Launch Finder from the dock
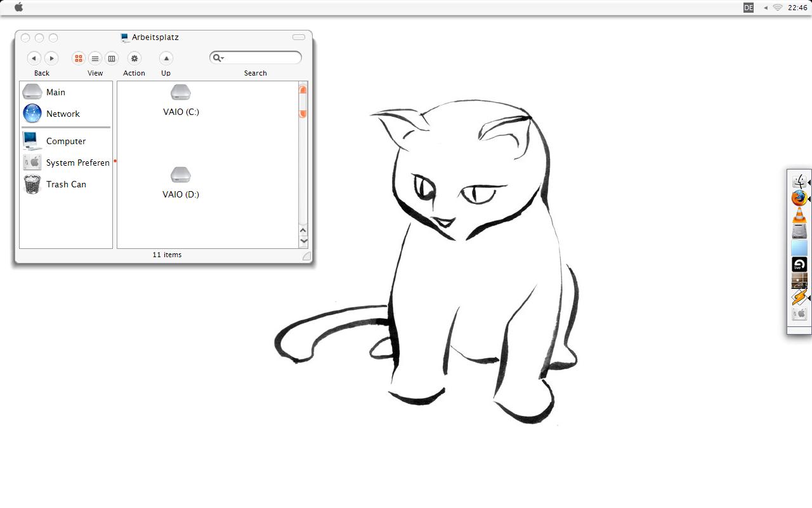Screen dimensions: 812x508 (799, 182)
